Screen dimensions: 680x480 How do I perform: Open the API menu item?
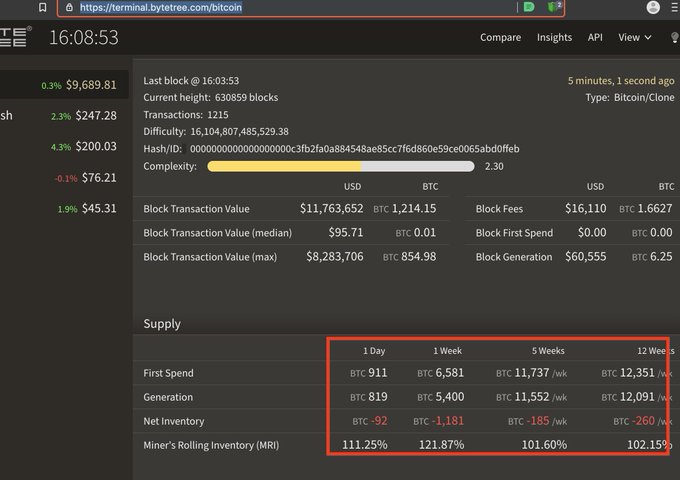[x=595, y=37]
